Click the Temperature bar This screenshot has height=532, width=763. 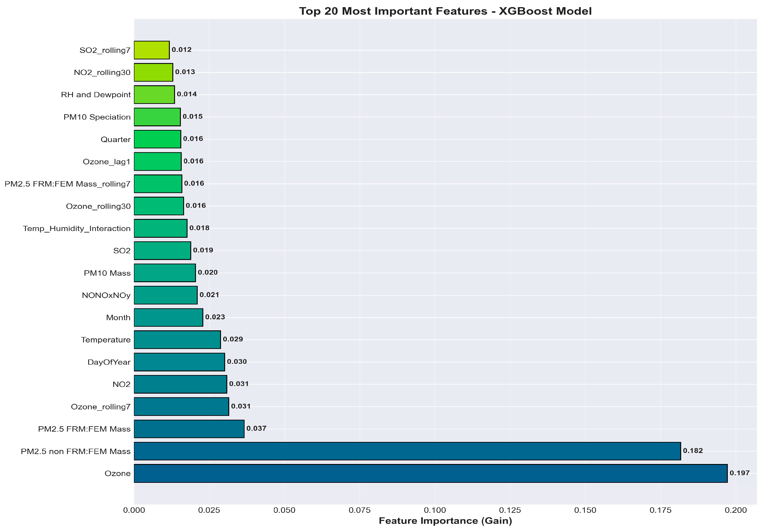tap(177, 339)
